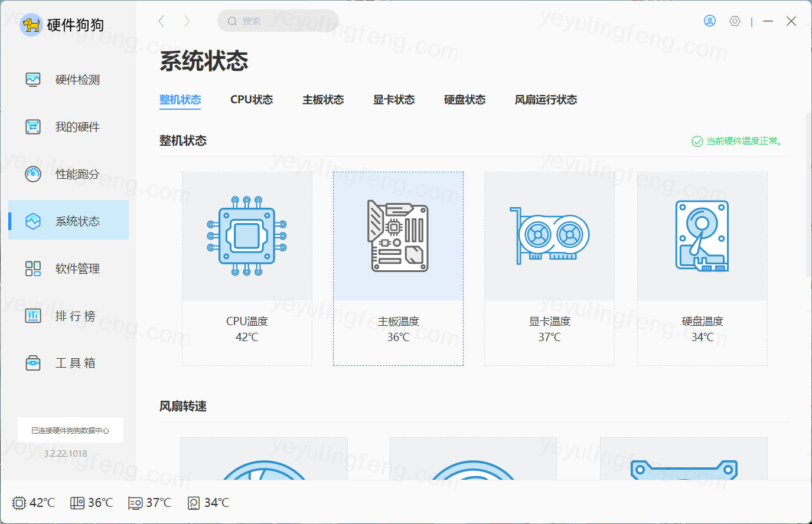This screenshot has height=524, width=812.
Task: Click the 软件管理 grid icon
Action: [33, 268]
